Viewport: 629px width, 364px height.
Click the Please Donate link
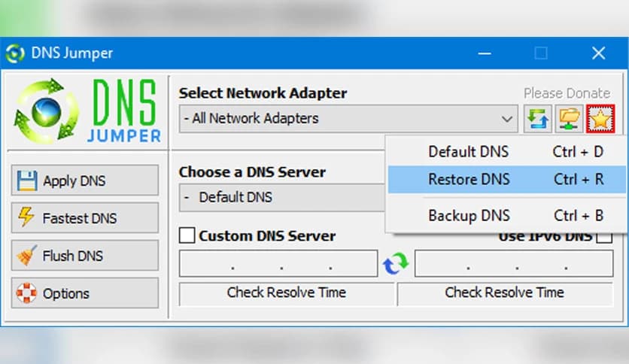pyautogui.click(x=567, y=93)
